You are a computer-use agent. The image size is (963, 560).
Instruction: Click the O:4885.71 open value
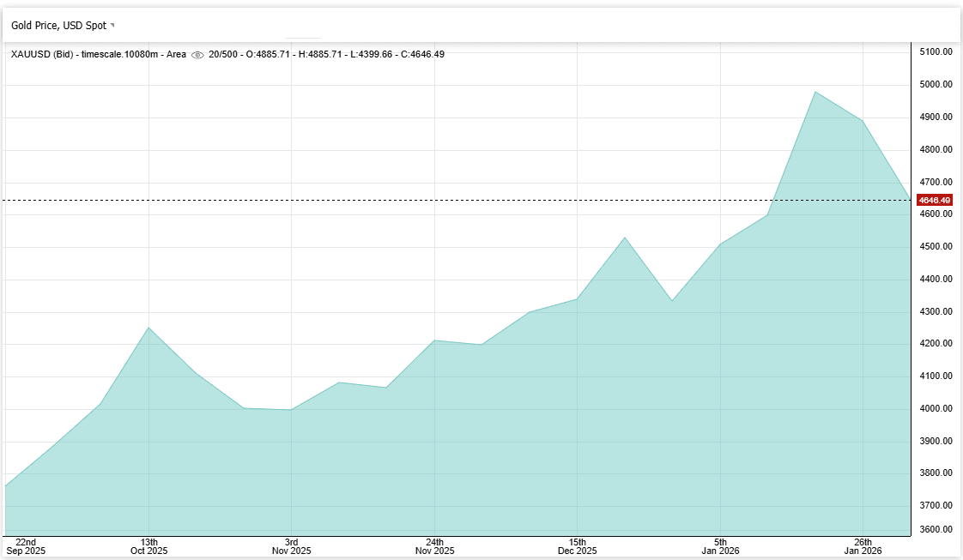[268, 54]
